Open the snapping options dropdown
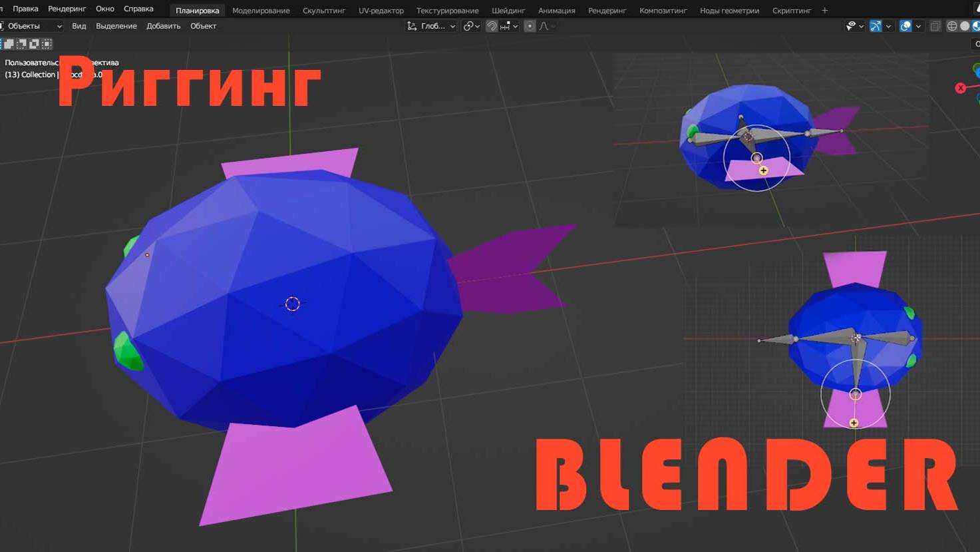The width and height of the screenshot is (980, 552). pyautogui.click(x=509, y=26)
